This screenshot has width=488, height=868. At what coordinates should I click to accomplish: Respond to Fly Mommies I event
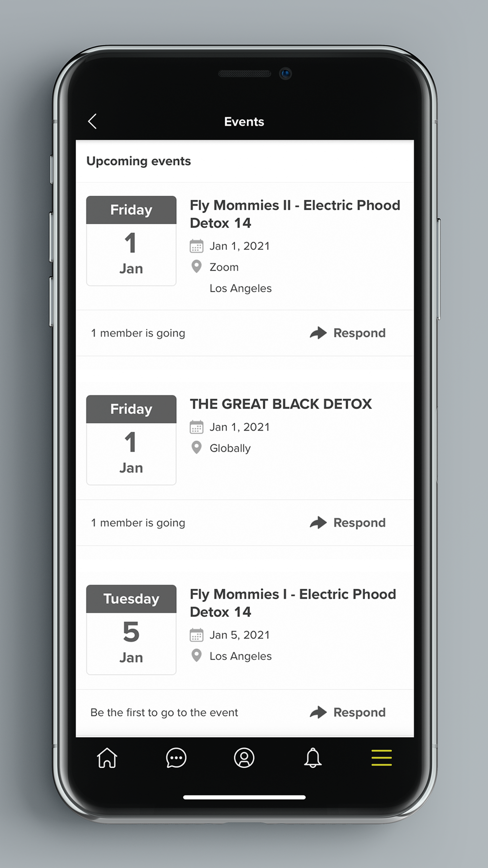359,712
